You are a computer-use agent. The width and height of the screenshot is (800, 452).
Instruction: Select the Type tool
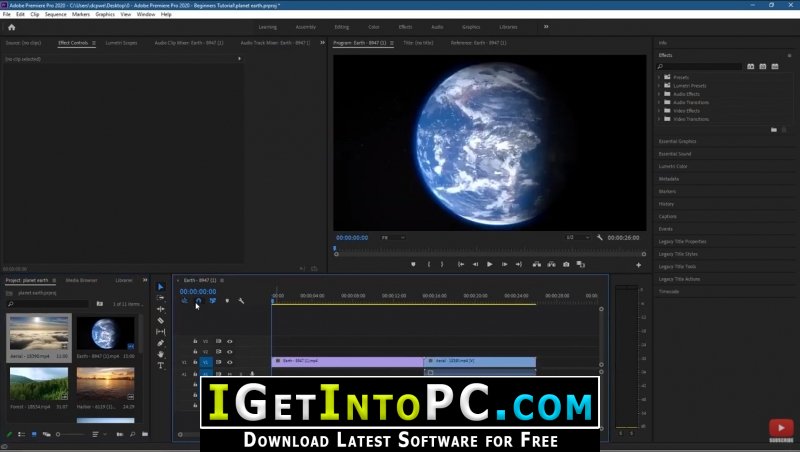161,365
